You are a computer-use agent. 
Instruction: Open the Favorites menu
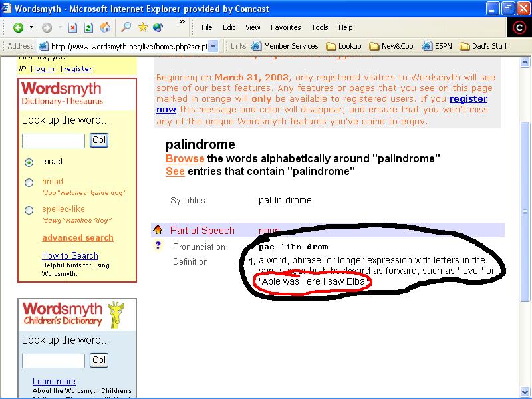[x=286, y=27]
